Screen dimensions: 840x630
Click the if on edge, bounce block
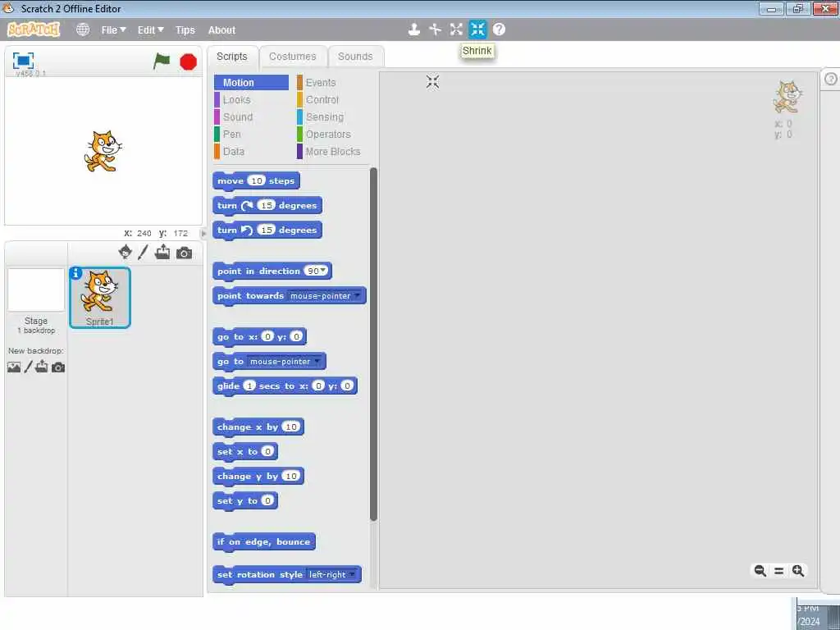click(263, 542)
